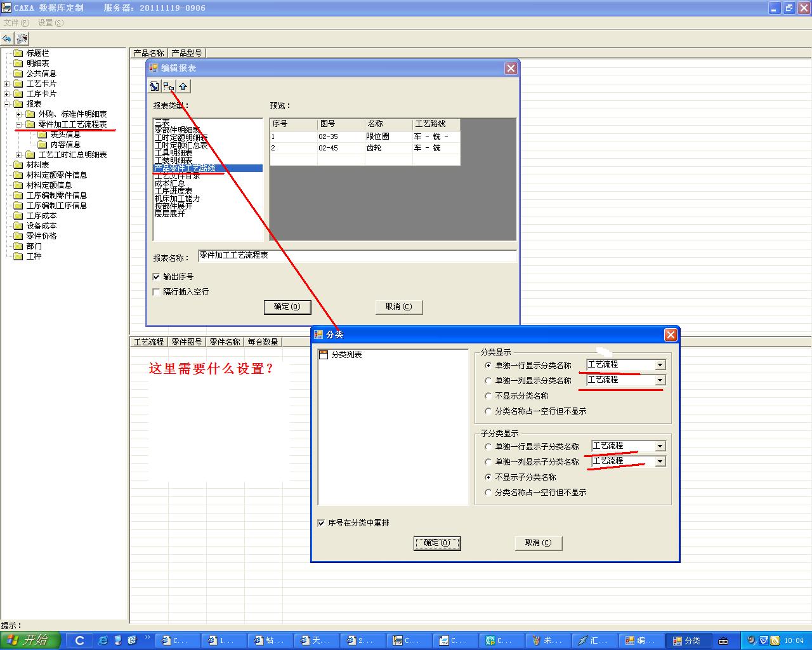
Task: Click the Internet Explorer quick launch icon
Action: [103, 640]
